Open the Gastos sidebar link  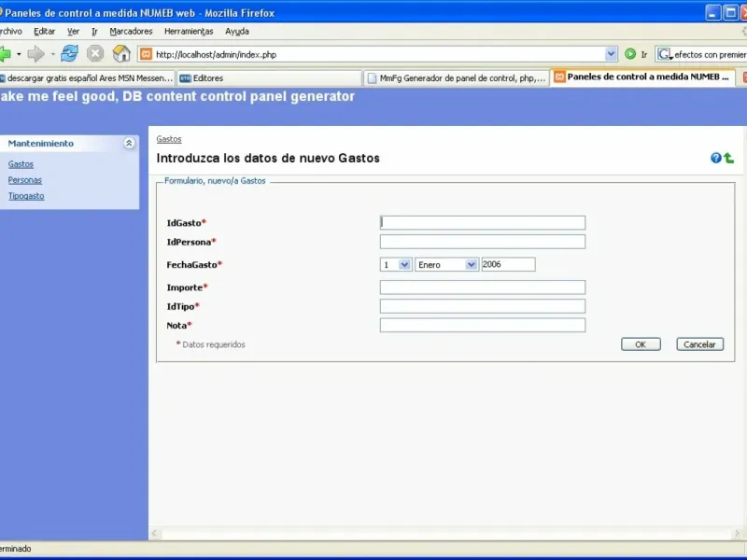(x=21, y=164)
